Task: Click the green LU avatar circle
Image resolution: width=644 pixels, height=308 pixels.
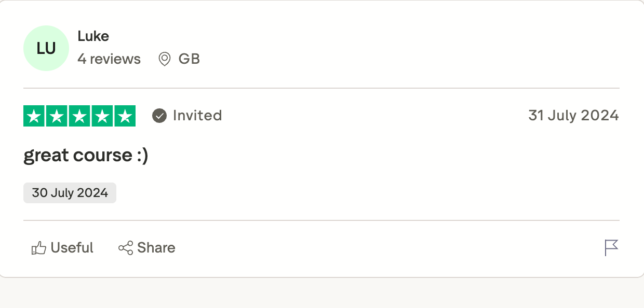Action: (x=46, y=48)
